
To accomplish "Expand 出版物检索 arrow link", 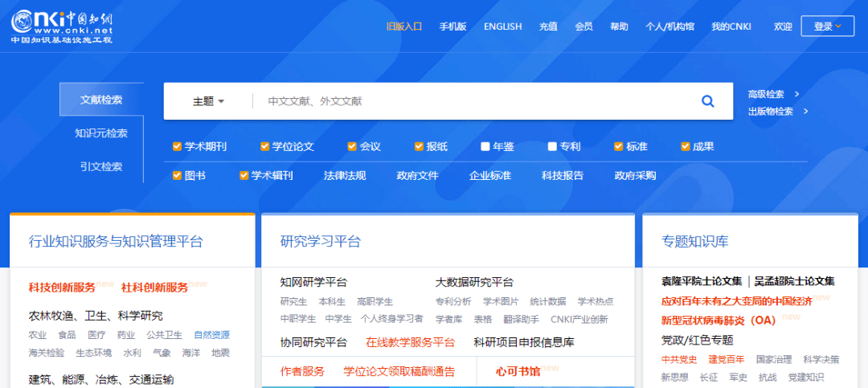I will click(x=778, y=111).
